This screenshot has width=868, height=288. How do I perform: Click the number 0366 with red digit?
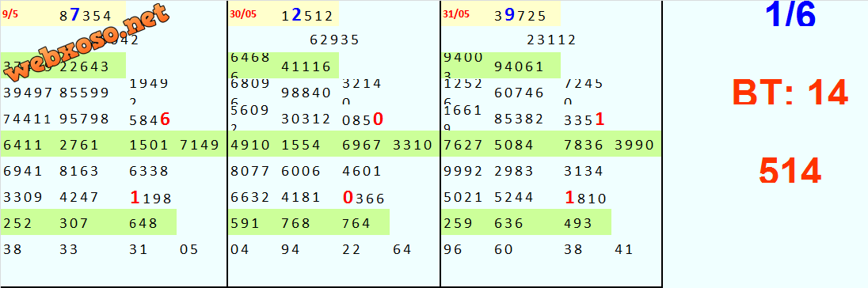click(x=364, y=197)
